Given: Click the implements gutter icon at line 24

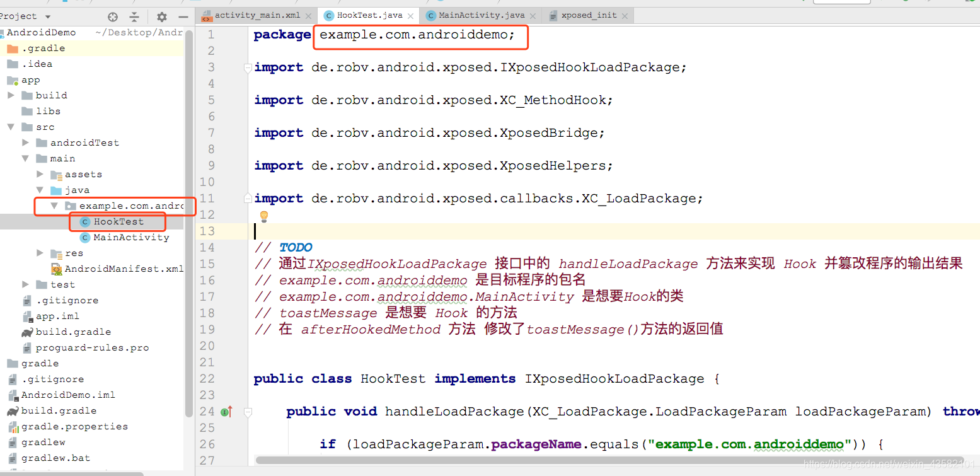Looking at the screenshot, I should coord(226,412).
